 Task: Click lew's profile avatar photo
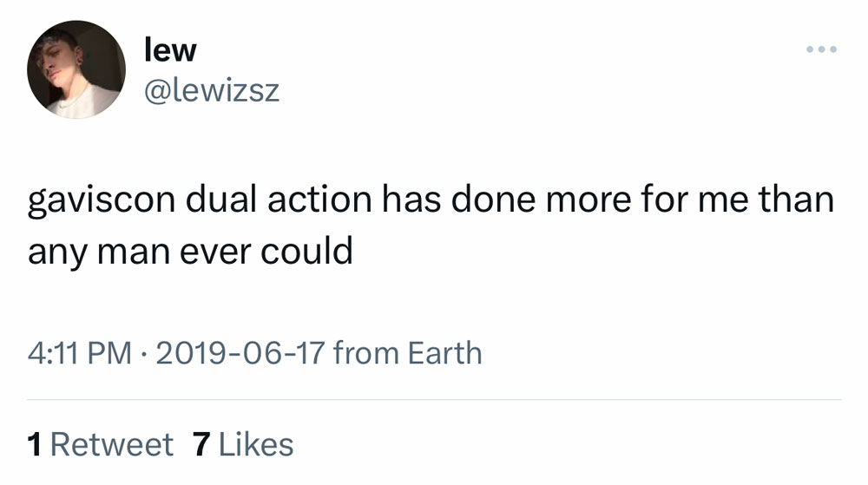pos(76,69)
